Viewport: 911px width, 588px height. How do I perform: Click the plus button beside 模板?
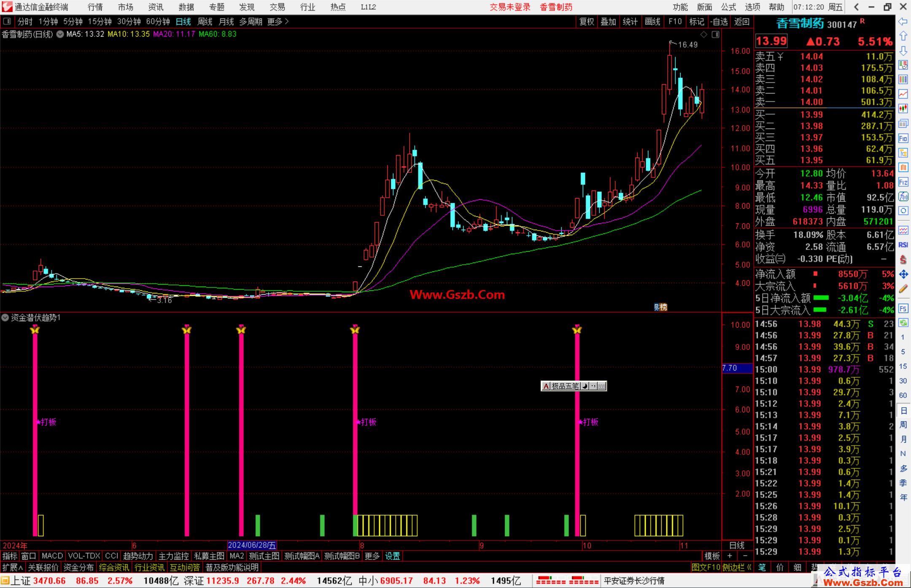[730, 556]
